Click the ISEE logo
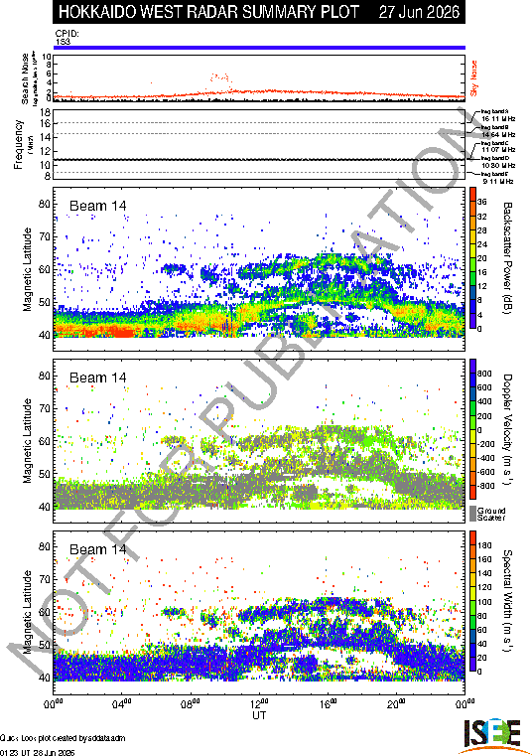This screenshot has height=756, width=532. point(491,736)
